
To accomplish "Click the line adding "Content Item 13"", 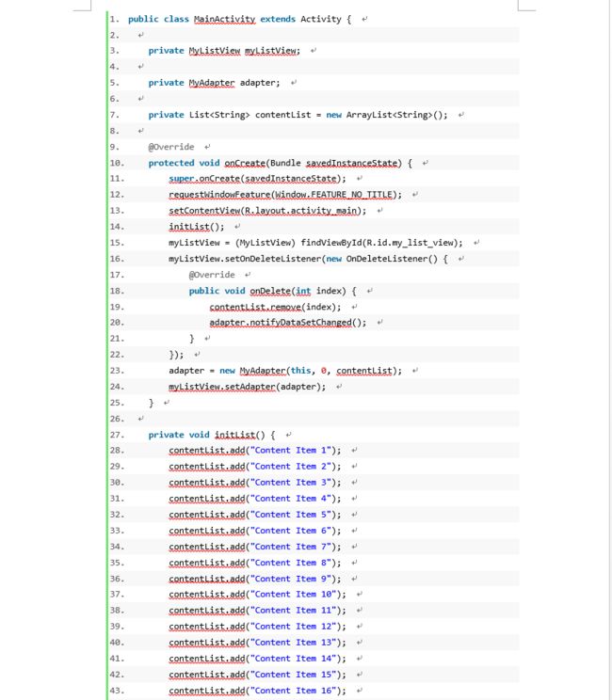I will point(258,643).
